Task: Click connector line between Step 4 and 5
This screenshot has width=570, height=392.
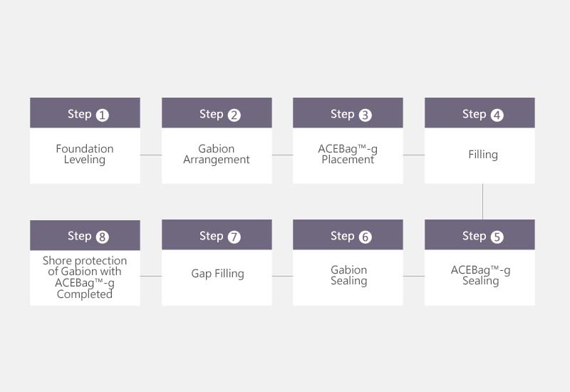Action: pyautogui.click(x=483, y=202)
